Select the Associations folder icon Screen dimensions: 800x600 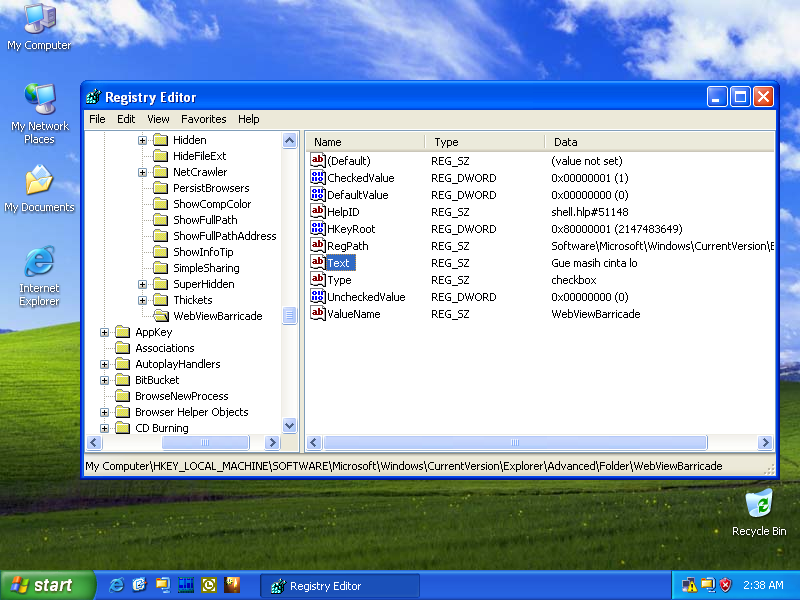coord(122,348)
